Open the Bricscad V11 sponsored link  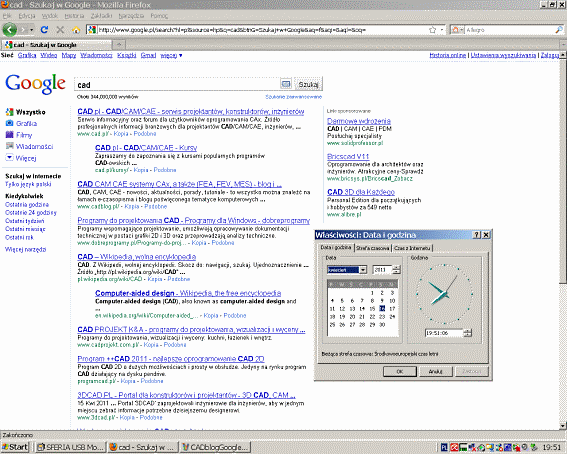tap(348, 156)
